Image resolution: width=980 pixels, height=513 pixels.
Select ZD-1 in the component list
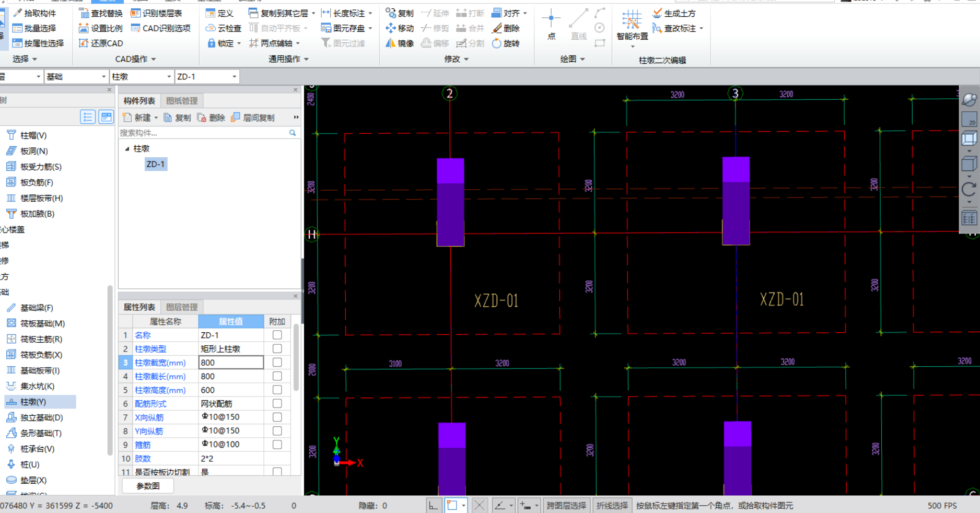[x=156, y=164]
